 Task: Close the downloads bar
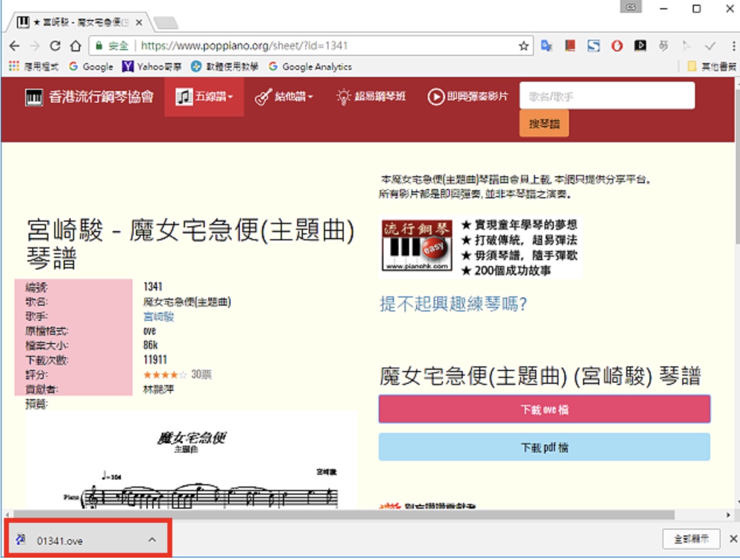pyautogui.click(x=733, y=539)
